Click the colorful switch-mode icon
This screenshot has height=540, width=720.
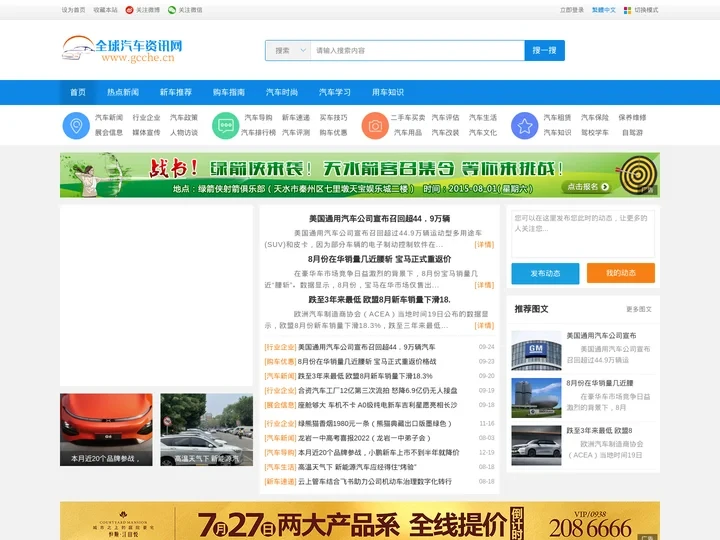tap(627, 10)
